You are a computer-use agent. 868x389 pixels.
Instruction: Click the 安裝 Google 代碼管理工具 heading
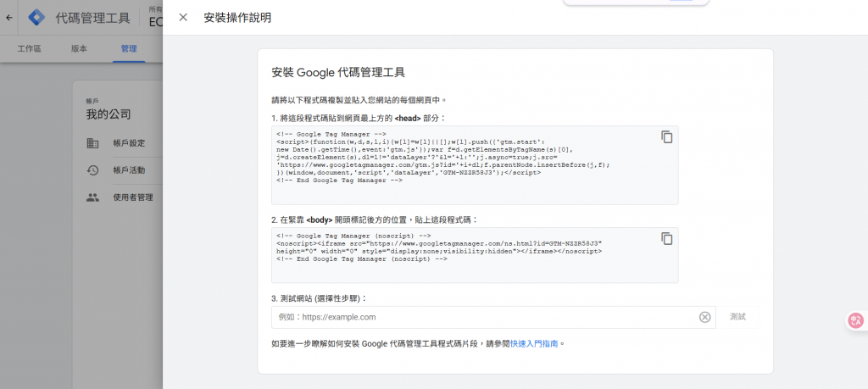click(x=338, y=73)
